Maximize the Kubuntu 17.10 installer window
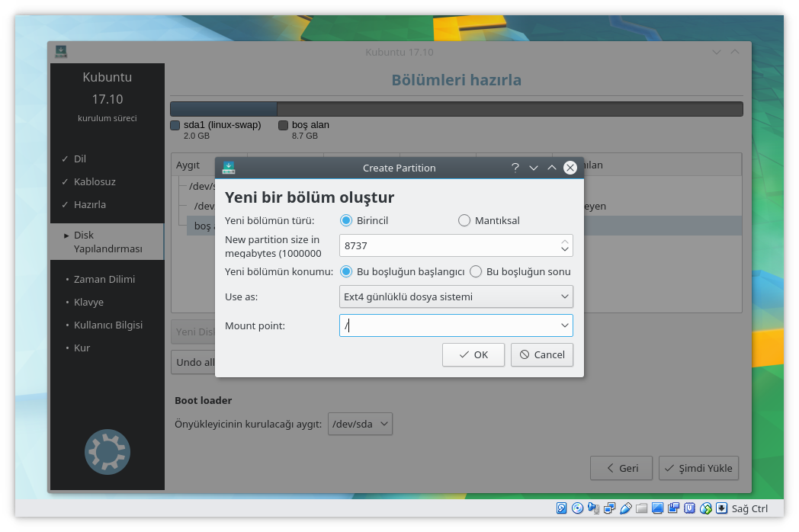This screenshot has width=799, height=532. click(x=735, y=52)
